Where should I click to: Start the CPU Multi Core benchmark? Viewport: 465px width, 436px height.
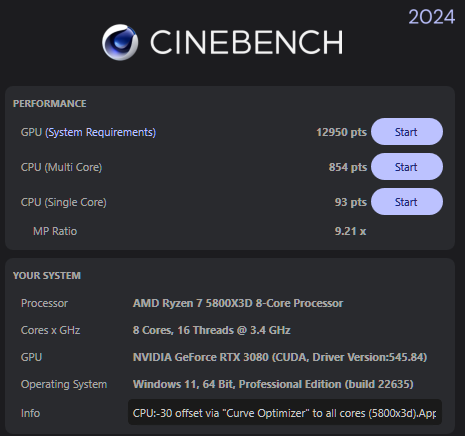[407, 167]
